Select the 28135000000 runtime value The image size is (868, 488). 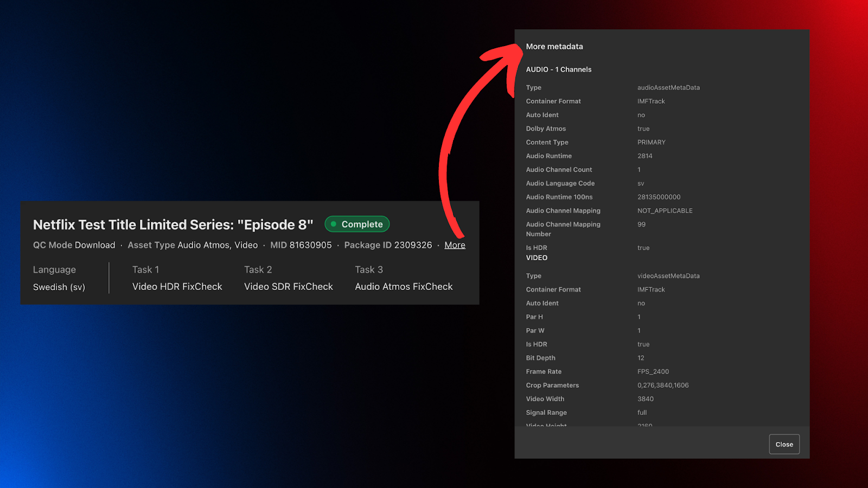[x=659, y=197]
